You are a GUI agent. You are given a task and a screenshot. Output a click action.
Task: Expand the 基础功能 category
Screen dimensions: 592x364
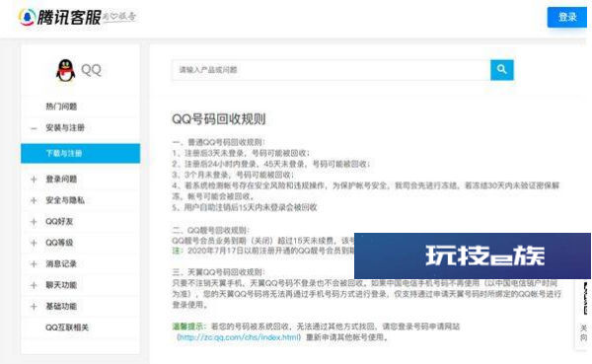click(x=34, y=306)
